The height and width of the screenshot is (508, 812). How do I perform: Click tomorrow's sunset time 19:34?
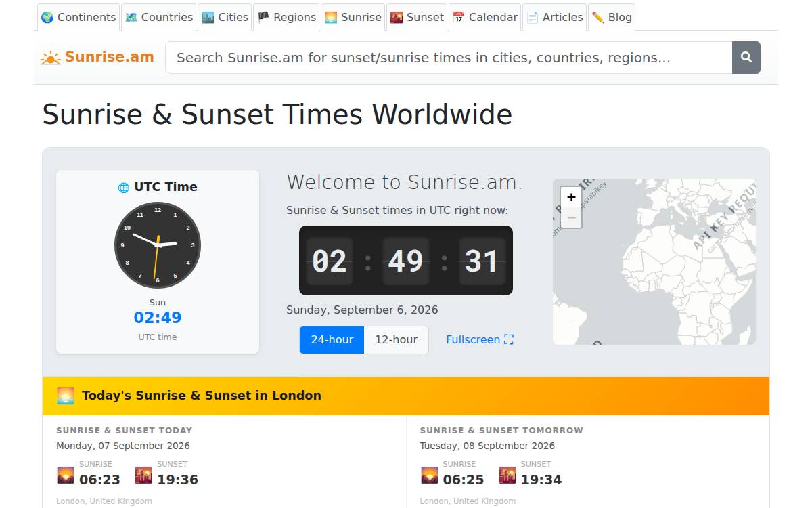[541, 480]
